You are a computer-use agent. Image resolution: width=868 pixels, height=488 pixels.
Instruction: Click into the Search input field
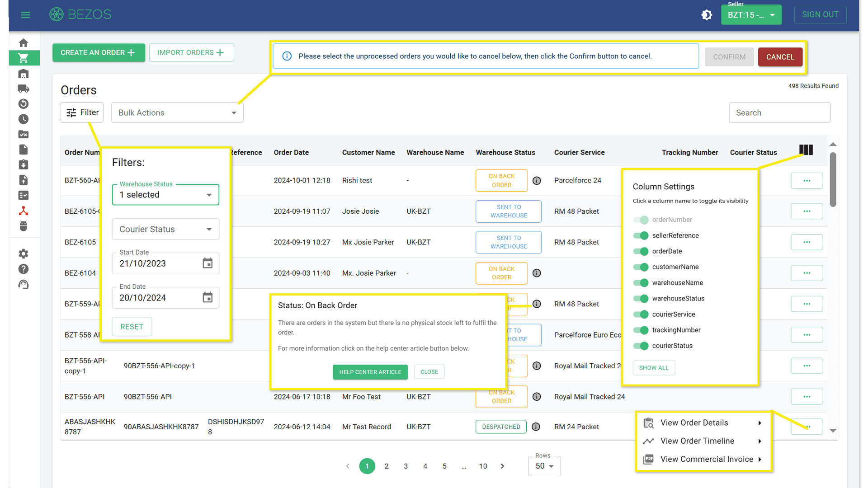(779, 113)
